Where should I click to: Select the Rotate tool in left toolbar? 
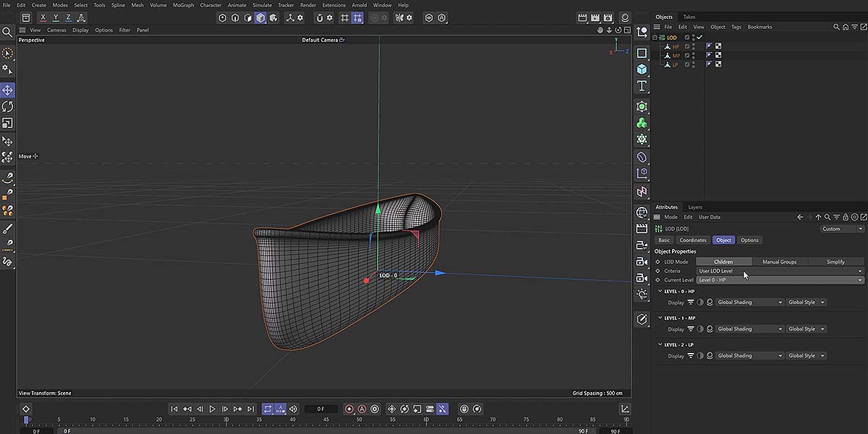pyautogui.click(x=7, y=107)
